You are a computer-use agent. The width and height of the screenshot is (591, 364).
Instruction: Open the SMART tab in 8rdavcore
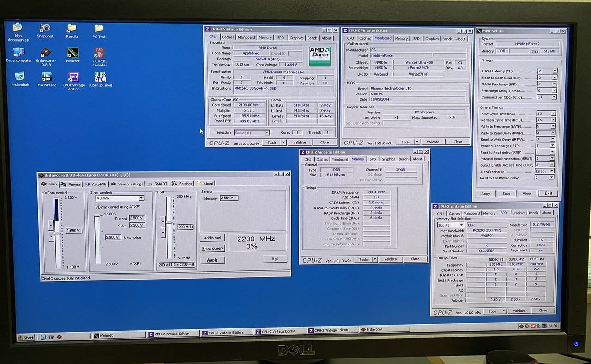(x=157, y=184)
